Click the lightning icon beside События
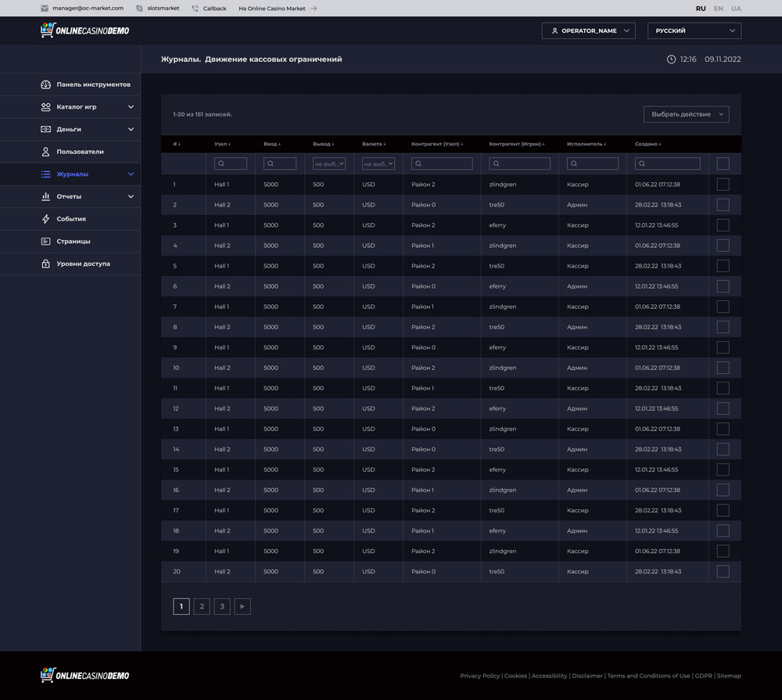 click(x=45, y=219)
